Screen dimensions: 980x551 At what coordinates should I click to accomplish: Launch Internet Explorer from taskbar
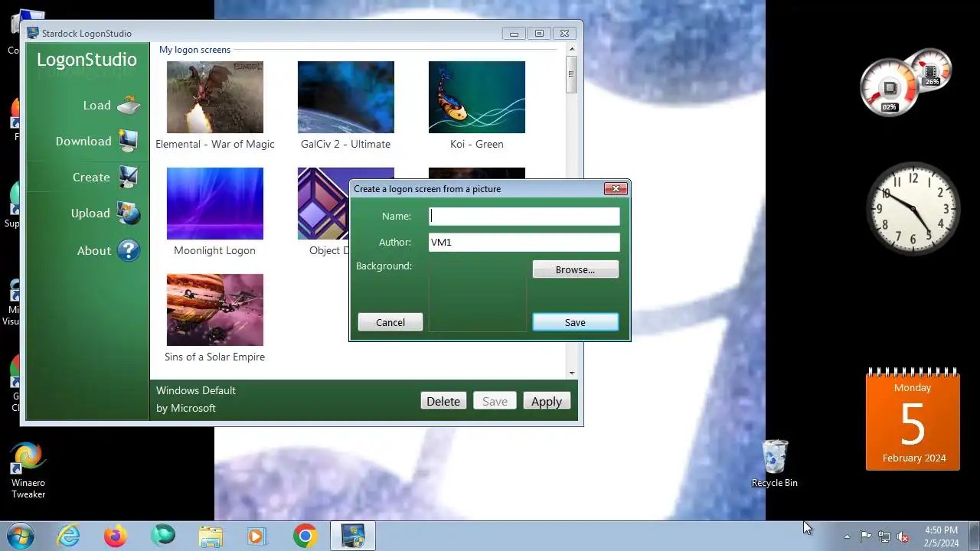[68, 536]
